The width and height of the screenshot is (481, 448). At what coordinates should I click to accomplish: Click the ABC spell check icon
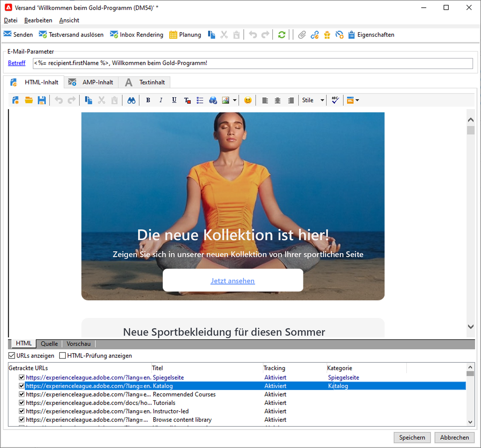point(335,100)
